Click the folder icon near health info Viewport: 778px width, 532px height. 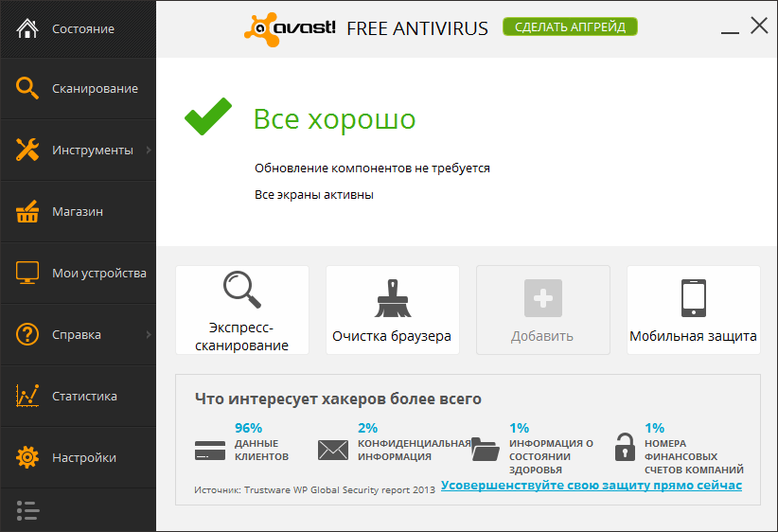tap(485, 449)
